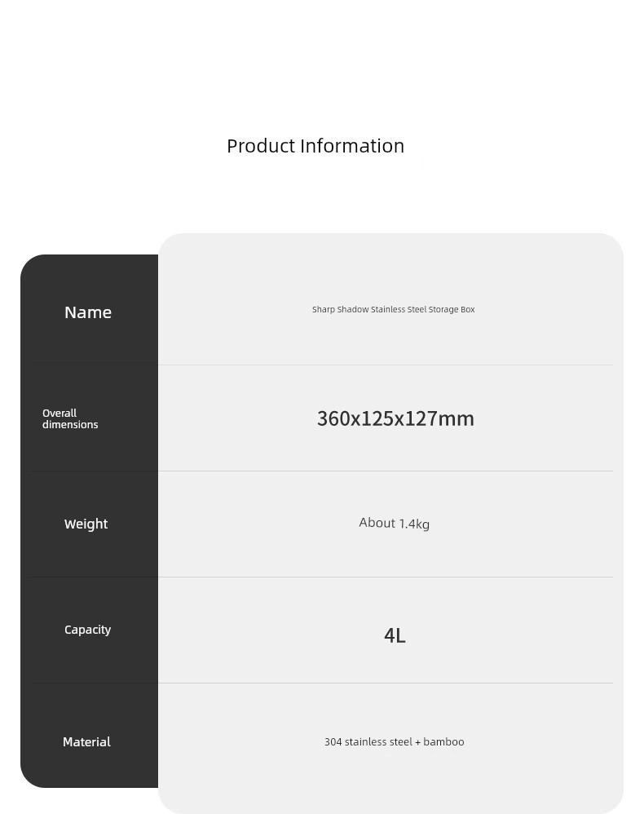Click the Sharp Shadow Stainless Steel Storage Box text
The height and width of the screenshot is (814, 644).
point(394,309)
